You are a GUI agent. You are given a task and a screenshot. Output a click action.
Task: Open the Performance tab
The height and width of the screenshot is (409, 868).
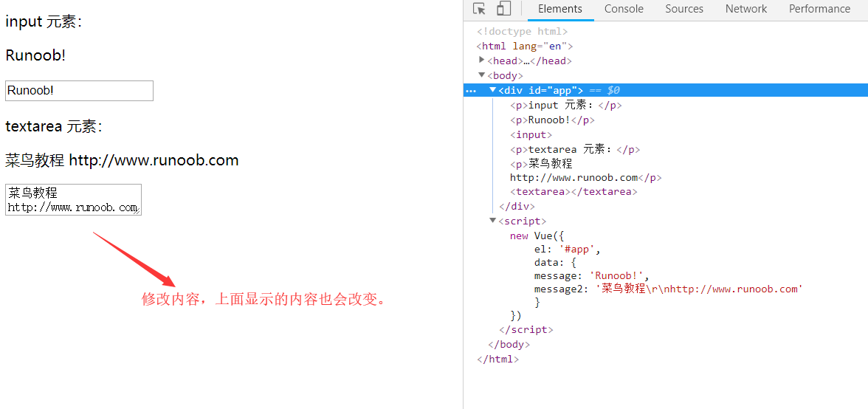tap(819, 9)
